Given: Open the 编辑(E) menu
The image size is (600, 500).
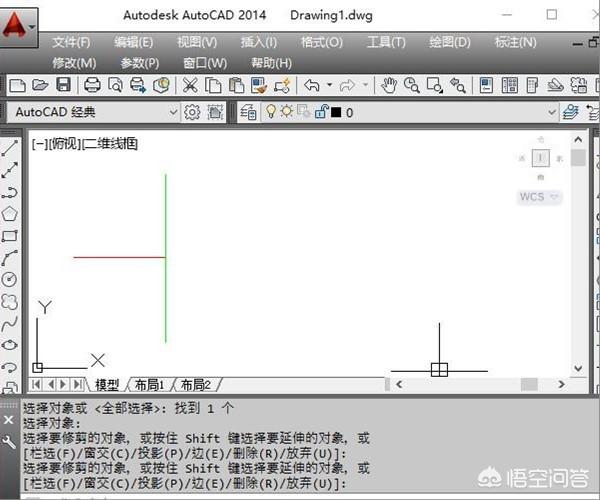Looking at the screenshot, I should tap(134, 42).
